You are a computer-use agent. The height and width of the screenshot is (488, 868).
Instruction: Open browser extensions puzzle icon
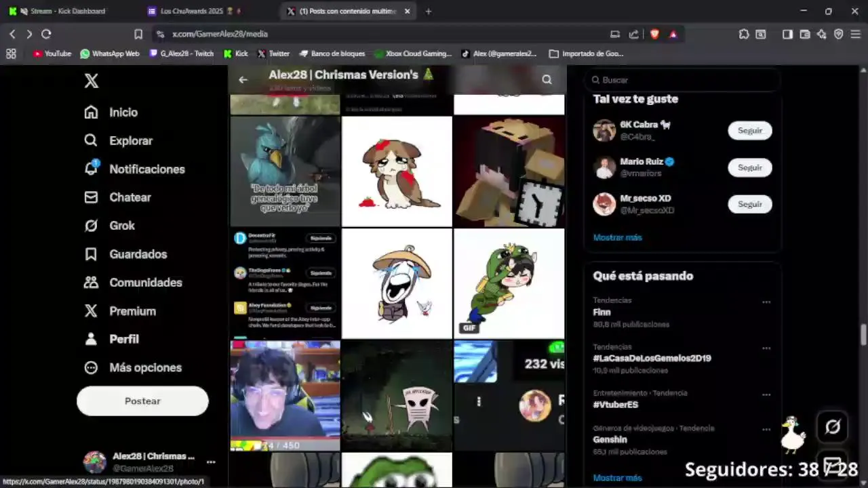(744, 34)
